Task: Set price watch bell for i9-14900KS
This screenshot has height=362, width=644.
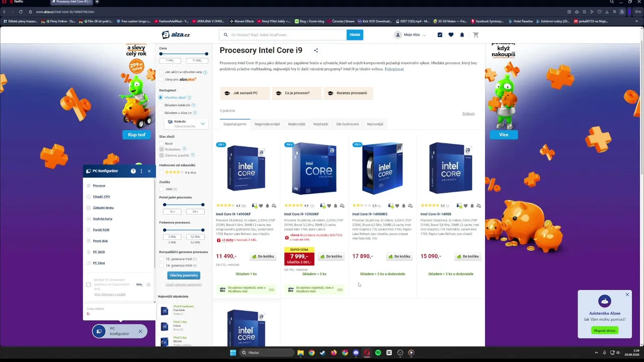Action: [x=404, y=206]
